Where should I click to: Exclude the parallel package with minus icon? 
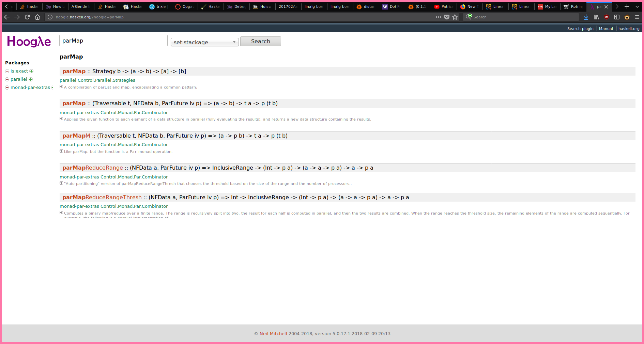(x=7, y=79)
